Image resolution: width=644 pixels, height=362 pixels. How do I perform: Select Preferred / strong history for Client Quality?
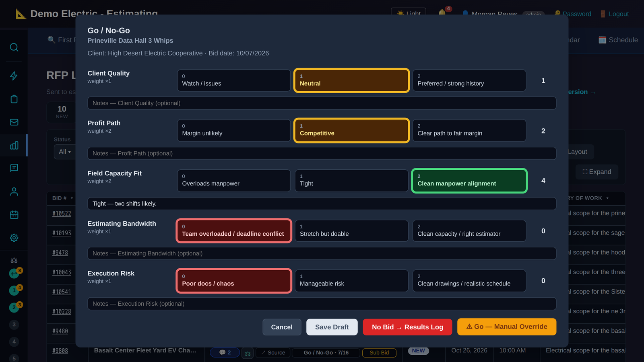coord(469,80)
